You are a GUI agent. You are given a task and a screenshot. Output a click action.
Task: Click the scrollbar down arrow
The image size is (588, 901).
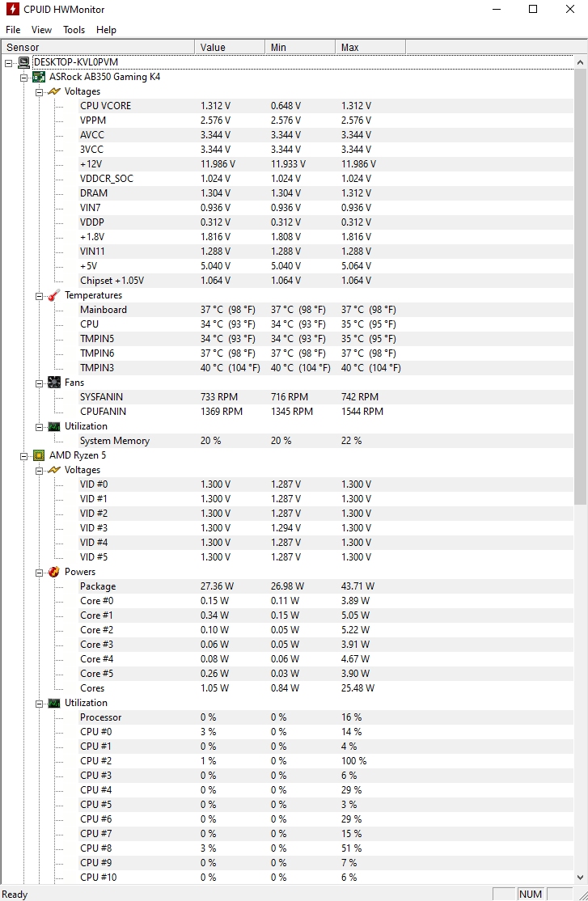click(580, 877)
